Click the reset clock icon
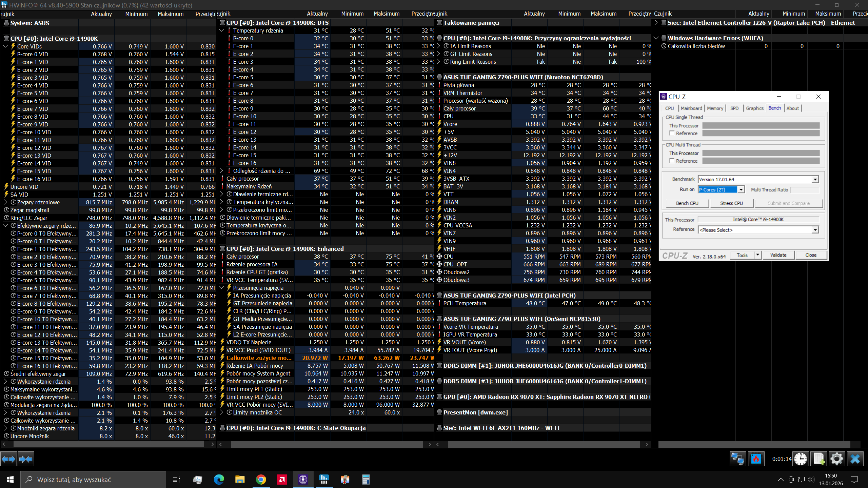Screen dimensions: 868x488 coord(801,459)
